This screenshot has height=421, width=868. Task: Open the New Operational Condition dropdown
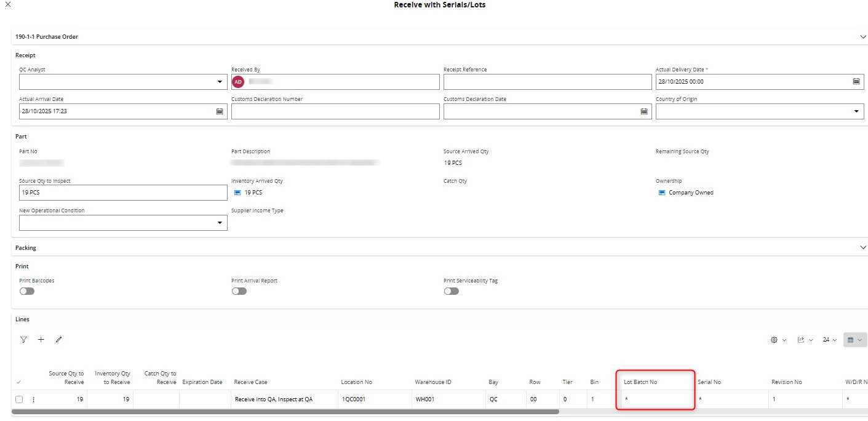(x=220, y=223)
